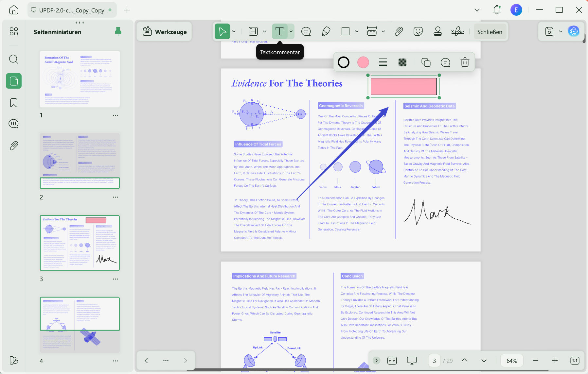Switch the page layout reading mode icon

(x=392, y=360)
